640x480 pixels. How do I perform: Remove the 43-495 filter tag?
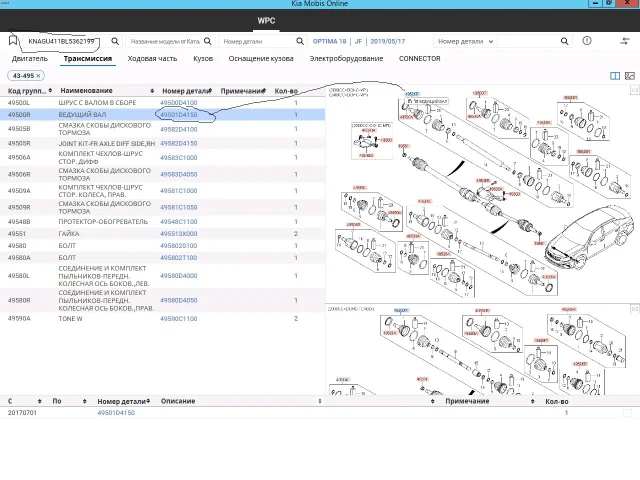tap(40, 76)
